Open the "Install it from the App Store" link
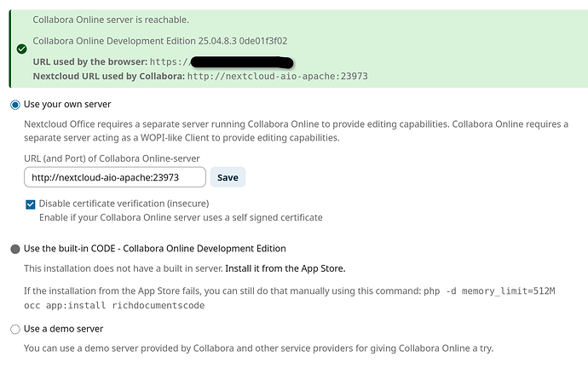Viewport: 588px width, 368px height. 285,268
